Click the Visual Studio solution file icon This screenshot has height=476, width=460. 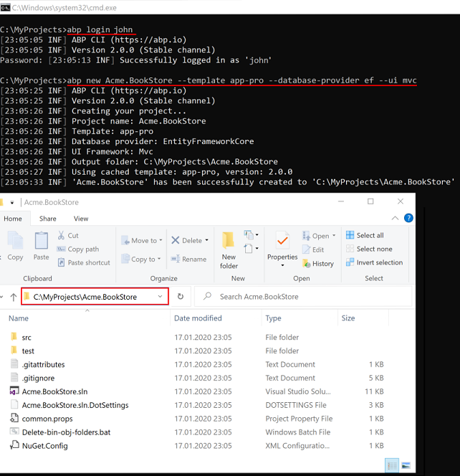(x=14, y=391)
